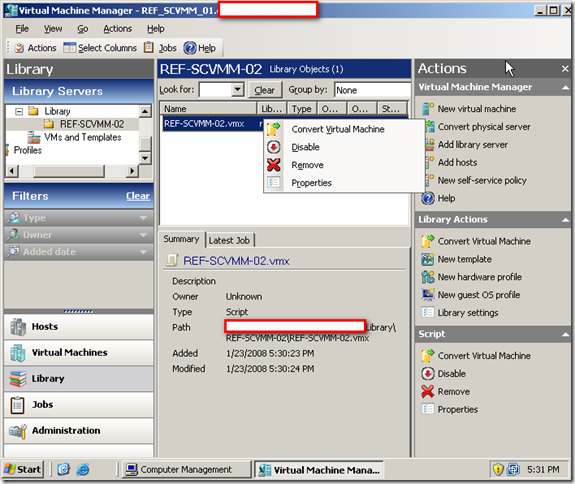Viewport: 575px width, 484px height.
Task: Open the File menu
Action: point(22,29)
